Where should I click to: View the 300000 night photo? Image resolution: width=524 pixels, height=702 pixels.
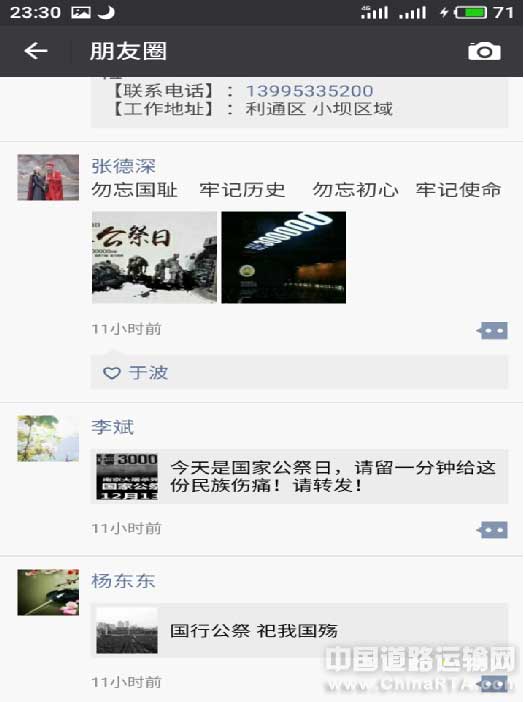pos(283,257)
